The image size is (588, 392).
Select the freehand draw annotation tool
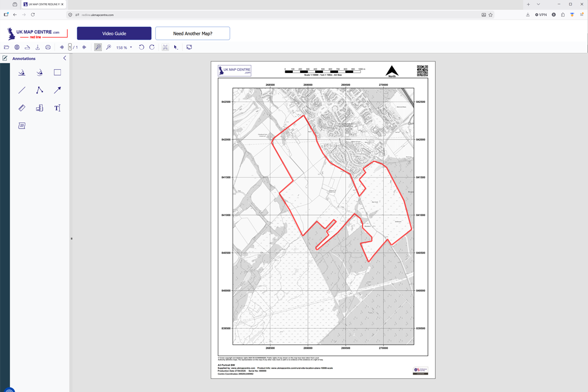tap(22, 72)
